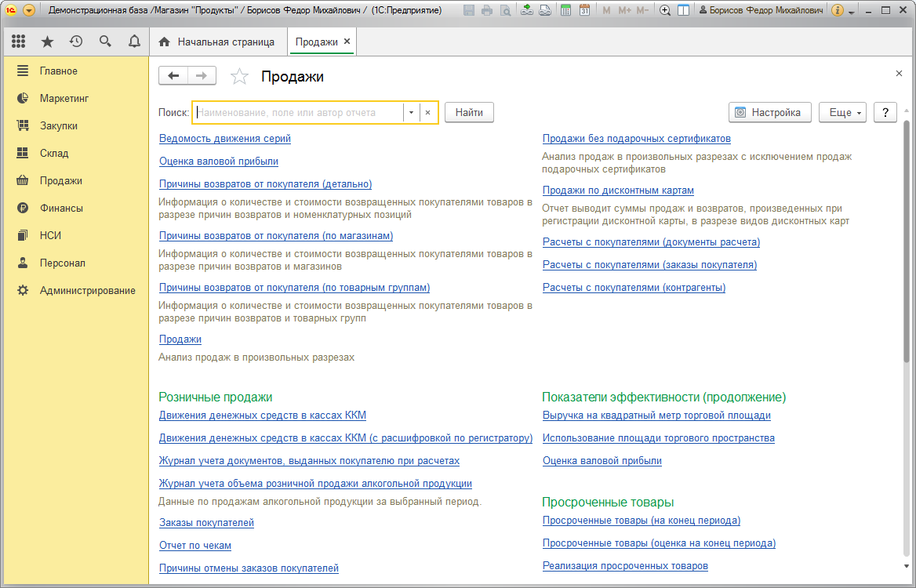Click the Настройка button
Viewport: 916px width, 588px height.
pos(770,113)
